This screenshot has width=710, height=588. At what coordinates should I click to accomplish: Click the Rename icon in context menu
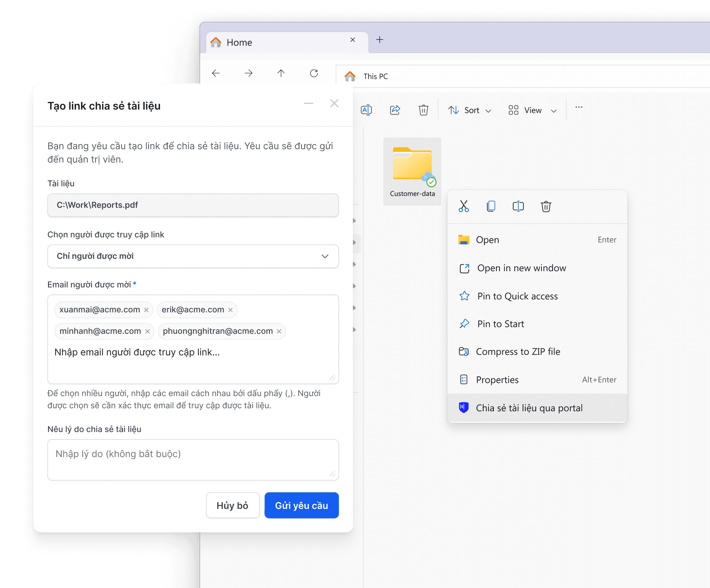[x=518, y=206]
